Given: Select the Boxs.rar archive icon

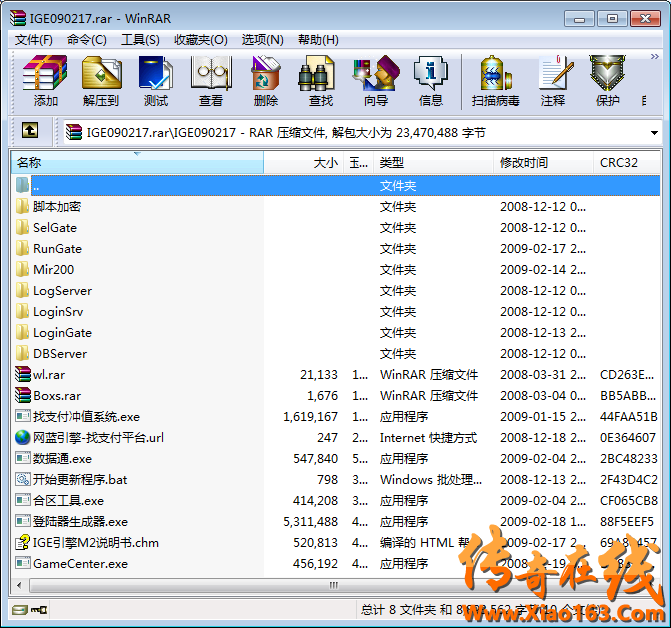Looking at the screenshot, I should point(23,395).
